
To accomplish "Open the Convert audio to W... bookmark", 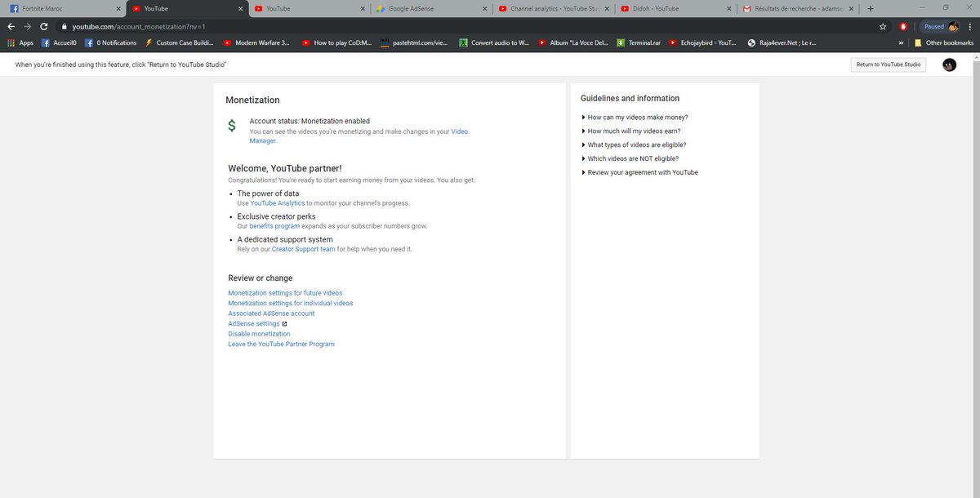I will [x=494, y=42].
